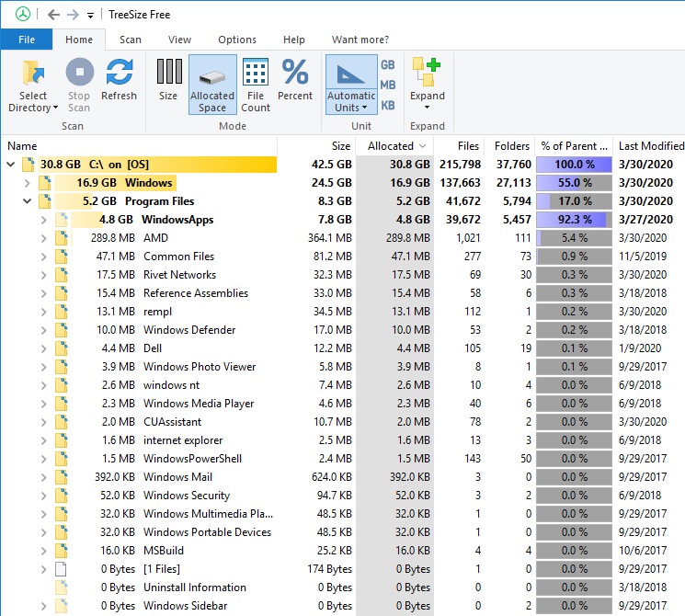685x616 pixels.
Task: Collapse the Program Files folder
Action: [x=27, y=201]
